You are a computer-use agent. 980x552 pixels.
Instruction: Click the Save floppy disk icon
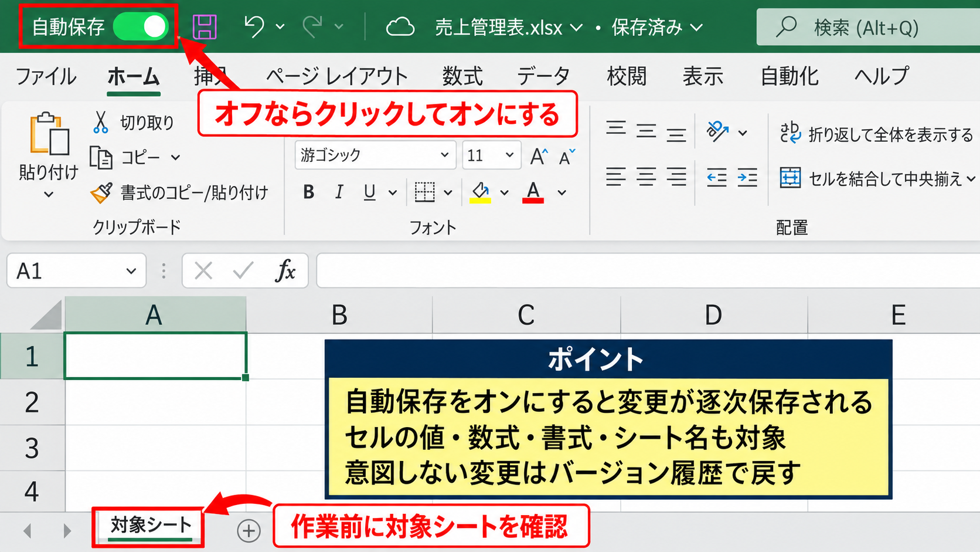coord(205,27)
